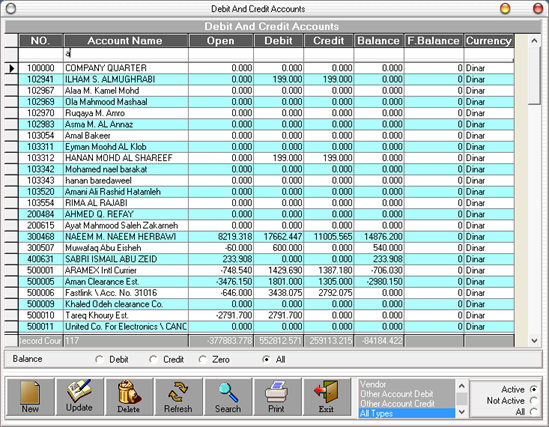Select the Muwafaq Abu Eisheh row

[266, 248]
